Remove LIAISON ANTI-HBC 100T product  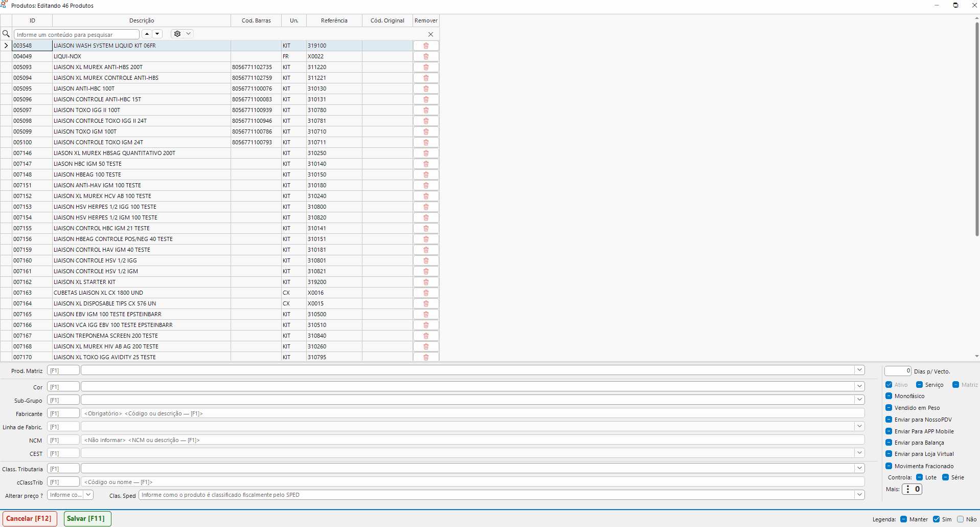pos(426,89)
